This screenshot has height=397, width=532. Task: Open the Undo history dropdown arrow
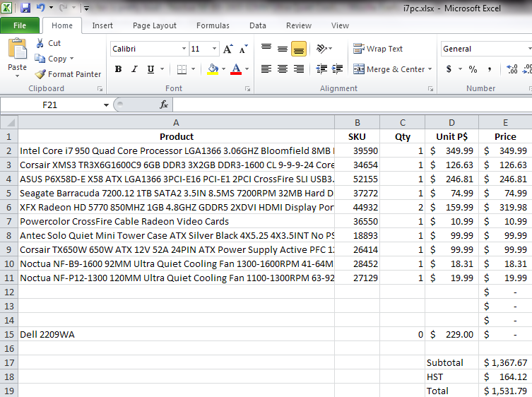click(x=52, y=8)
